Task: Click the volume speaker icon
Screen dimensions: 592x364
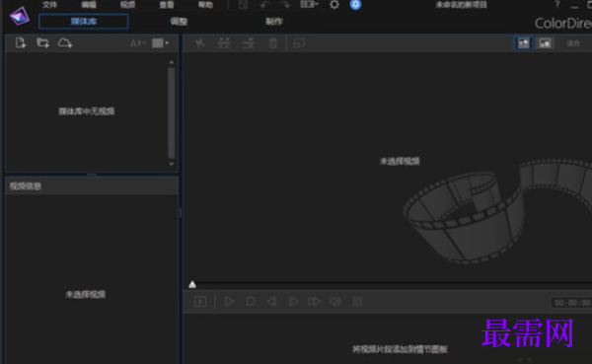Action: pyautogui.click(x=335, y=301)
